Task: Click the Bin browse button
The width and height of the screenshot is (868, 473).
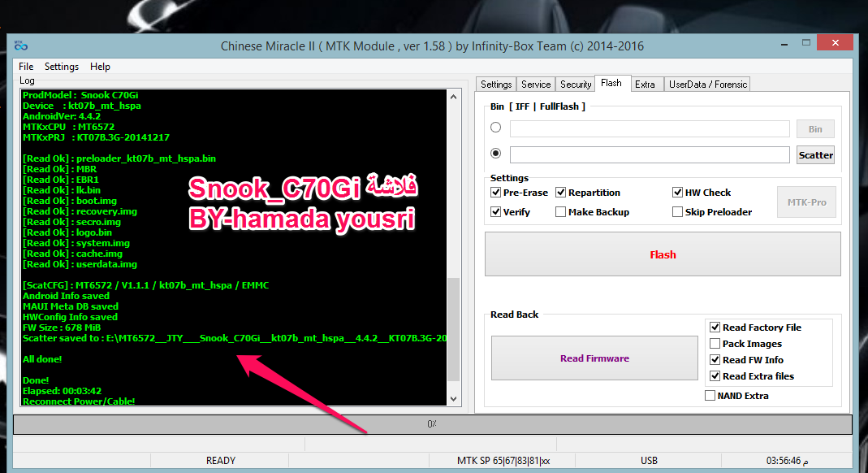Action: click(815, 129)
